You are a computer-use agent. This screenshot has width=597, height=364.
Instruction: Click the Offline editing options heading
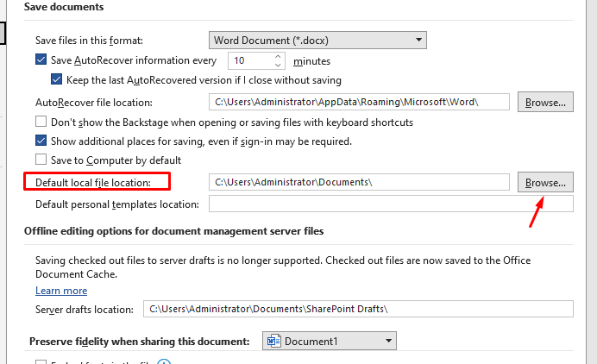(x=174, y=231)
